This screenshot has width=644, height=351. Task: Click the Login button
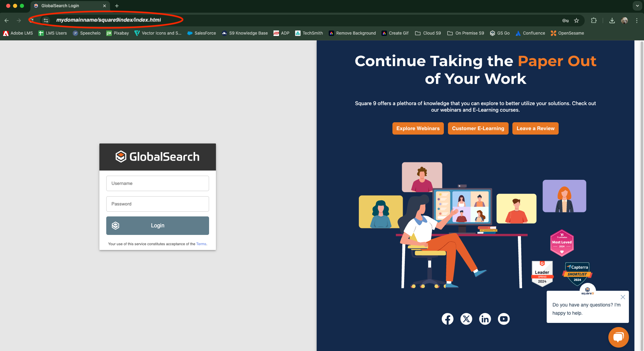click(157, 225)
